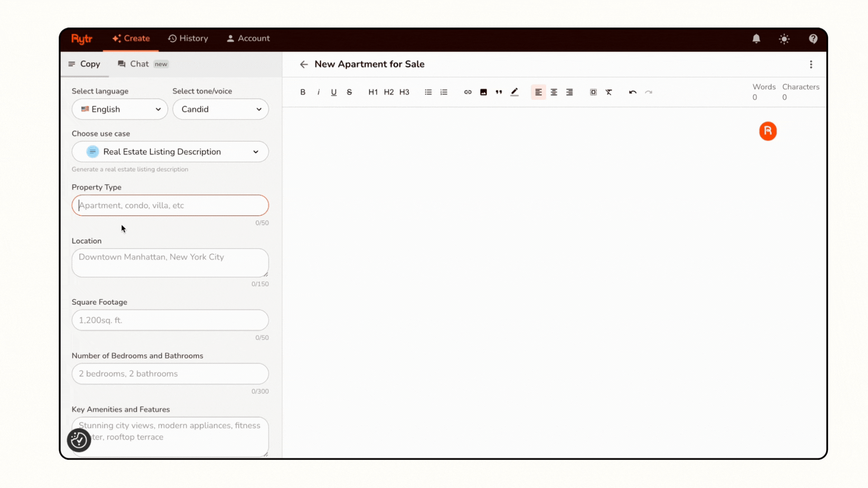Screen dimensions: 868x488
Task: Add a blockquote using the quote icon
Action: (499, 92)
